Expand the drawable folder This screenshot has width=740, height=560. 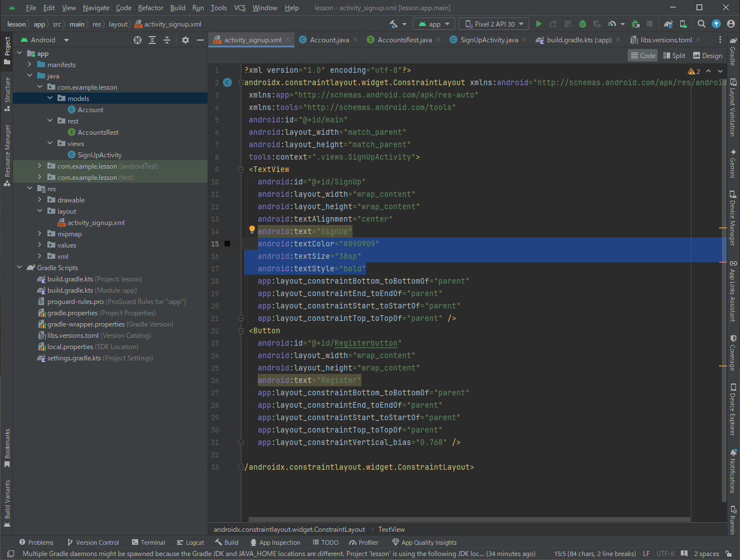pyautogui.click(x=40, y=200)
